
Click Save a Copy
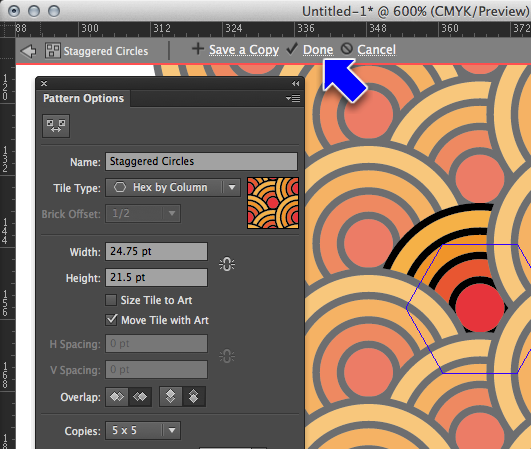point(244,50)
